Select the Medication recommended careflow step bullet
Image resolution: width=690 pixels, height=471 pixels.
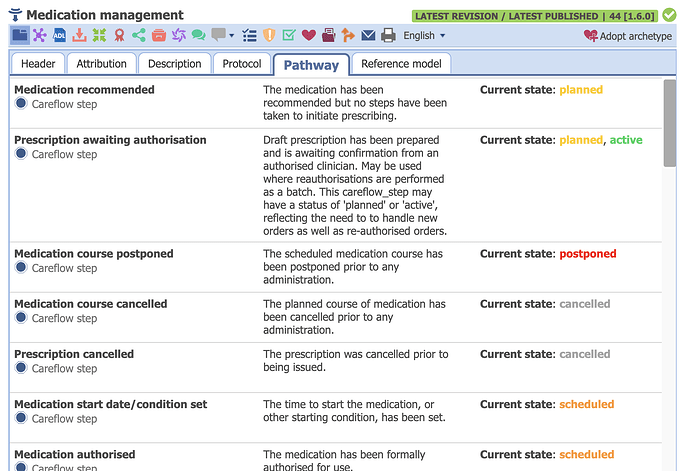21,103
